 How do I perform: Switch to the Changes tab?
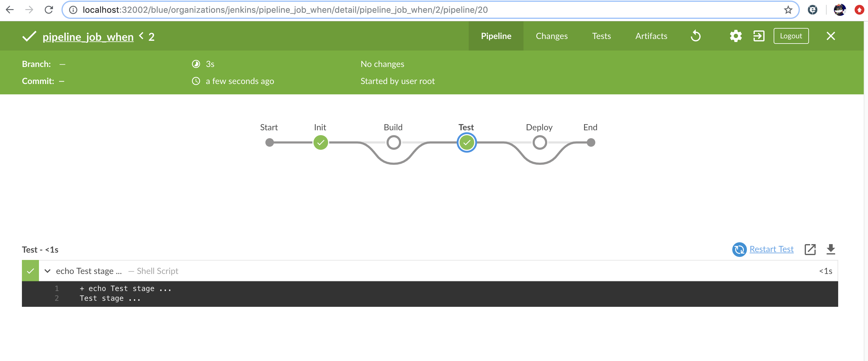(x=551, y=36)
